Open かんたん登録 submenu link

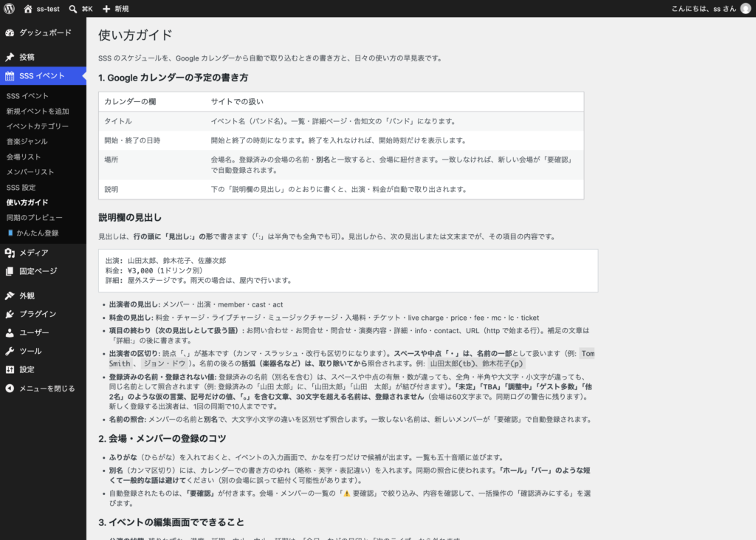(38, 233)
